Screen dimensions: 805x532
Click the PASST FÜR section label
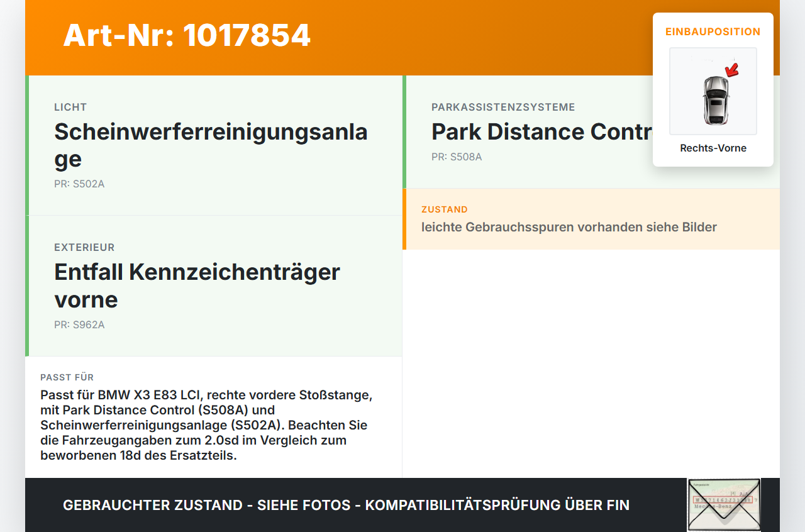point(67,377)
